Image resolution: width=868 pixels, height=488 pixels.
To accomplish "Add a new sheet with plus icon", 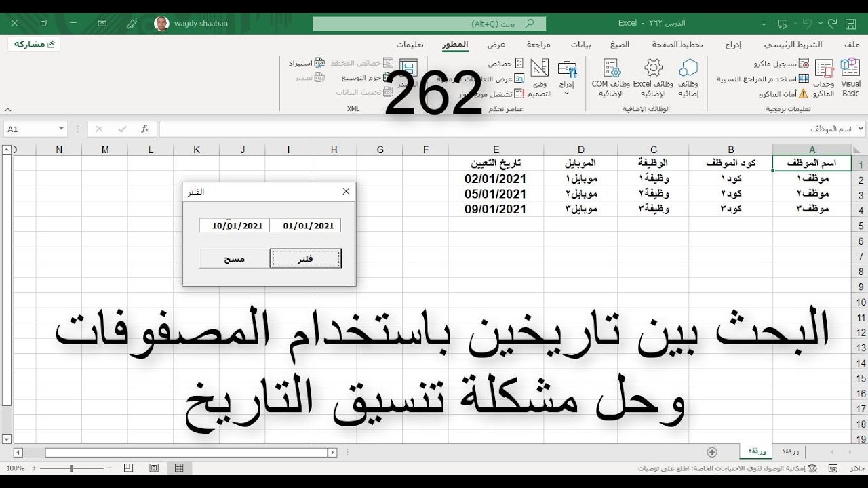I will point(712,452).
